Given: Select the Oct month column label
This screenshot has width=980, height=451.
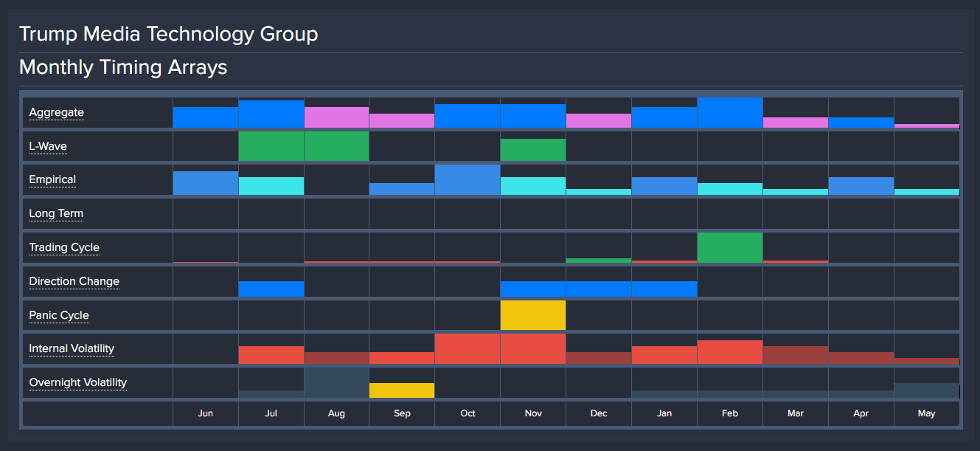Looking at the screenshot, I should click(x=468, y=413).
